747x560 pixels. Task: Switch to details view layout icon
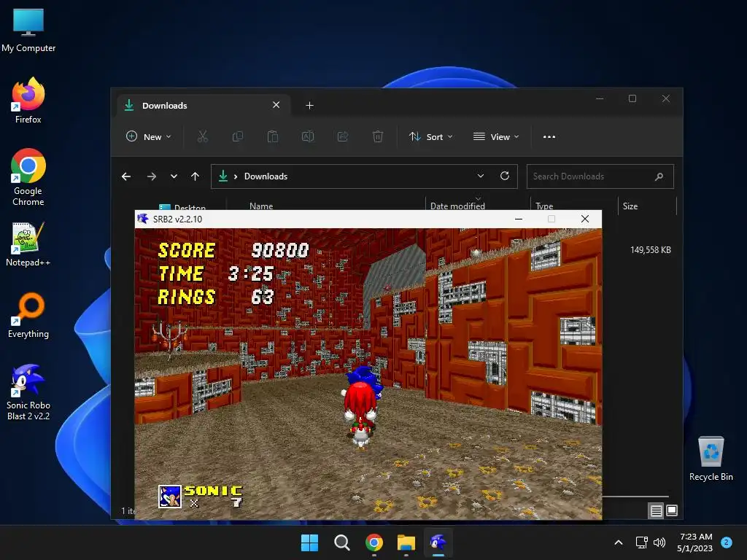pyautogui.click(x=656, y=511)
